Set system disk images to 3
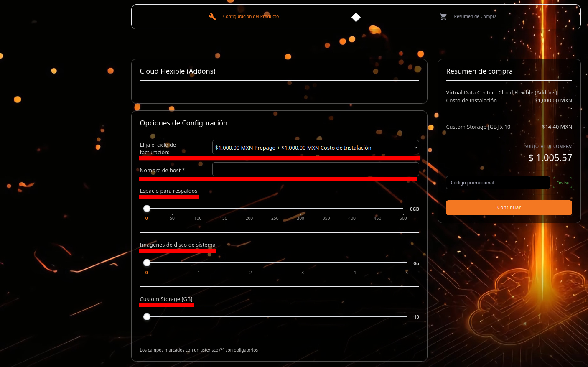This screenshot has height=367, width=588. point(303,263)
